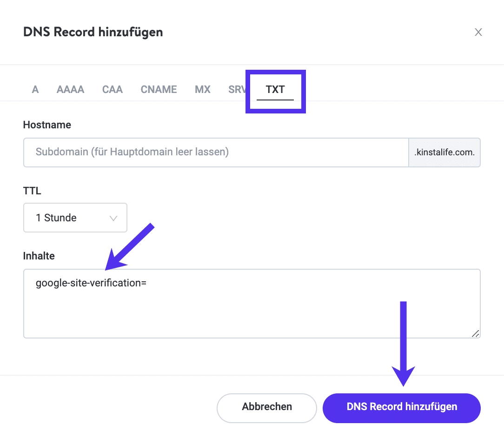The width and height of the screenshot is (504, 438).
Task: Click the TTL field label
Action: point(32,191)
